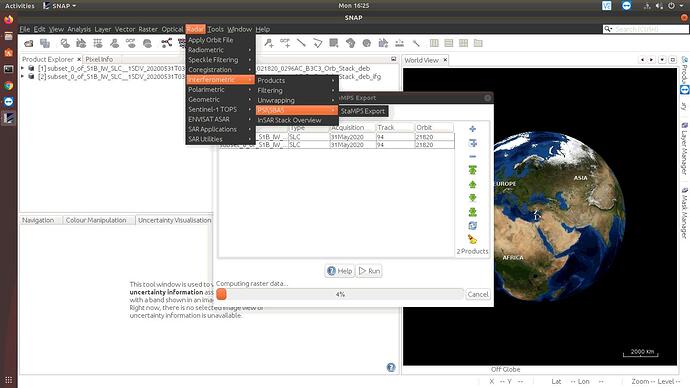This screenshot has height=388, width=690.
Task: Click the refresh product list icon
Action: pyautogui.click(x=473, y=226)
